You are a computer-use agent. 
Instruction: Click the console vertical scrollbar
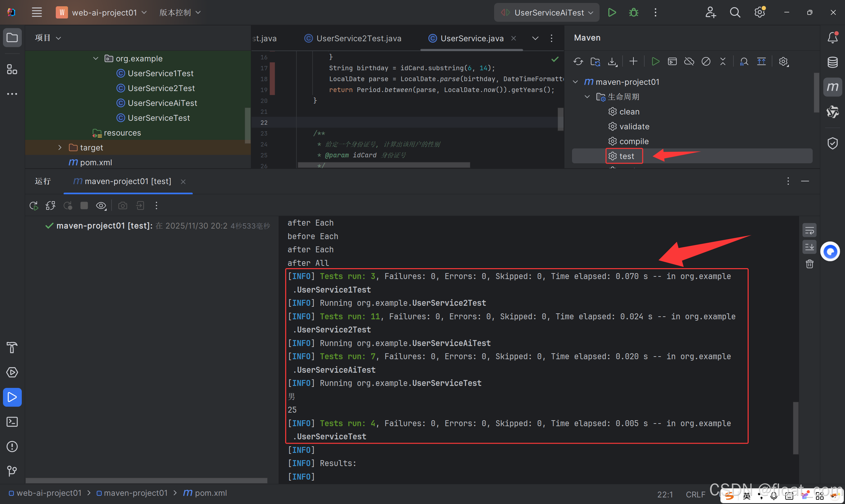pyautogui.click(x=795, y=427)
